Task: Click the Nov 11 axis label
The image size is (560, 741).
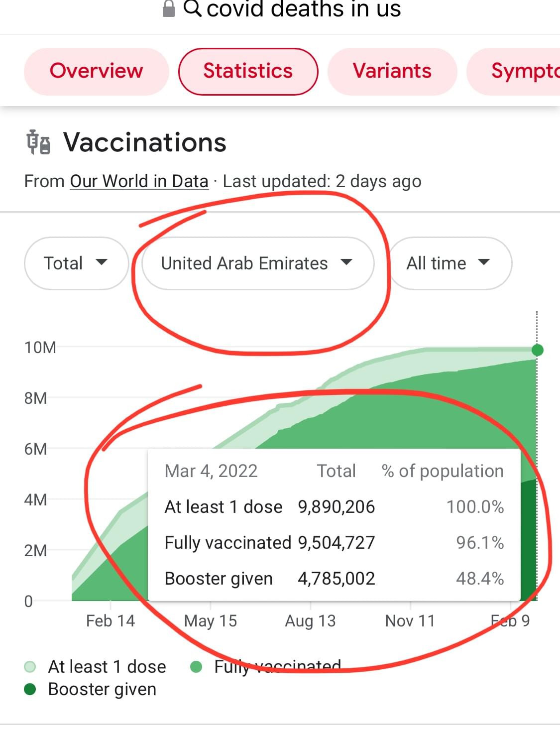Action: 410,621
